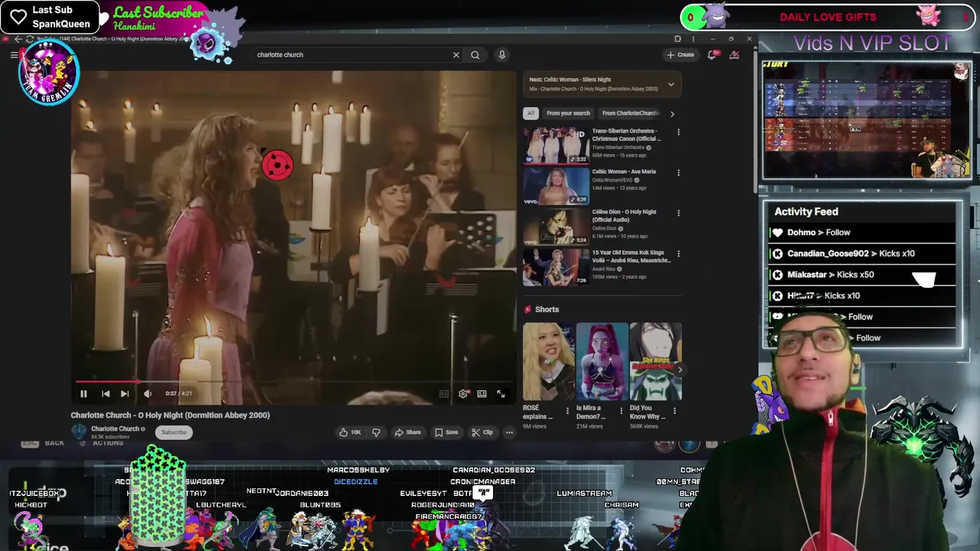Viewport: 980px width, 551px height.
Task: Share the Charlotte Church video
Action: [407, 432]
